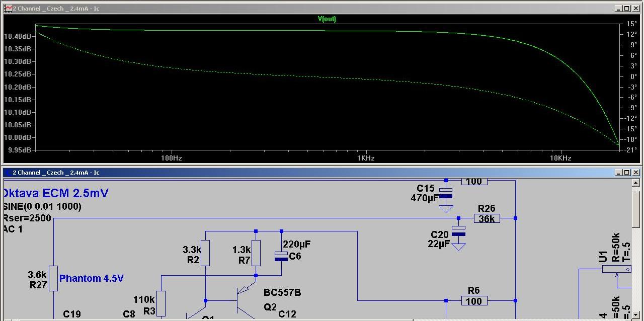Select the R3 resistor body
Screen dimensions: 644x321
point(160,303)
